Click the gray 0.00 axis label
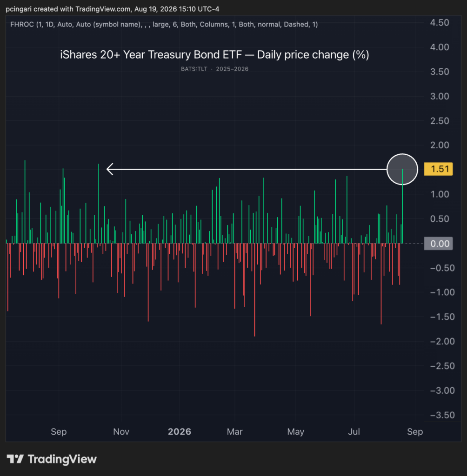This screenshot has width=467, height=476. (439, 244)
